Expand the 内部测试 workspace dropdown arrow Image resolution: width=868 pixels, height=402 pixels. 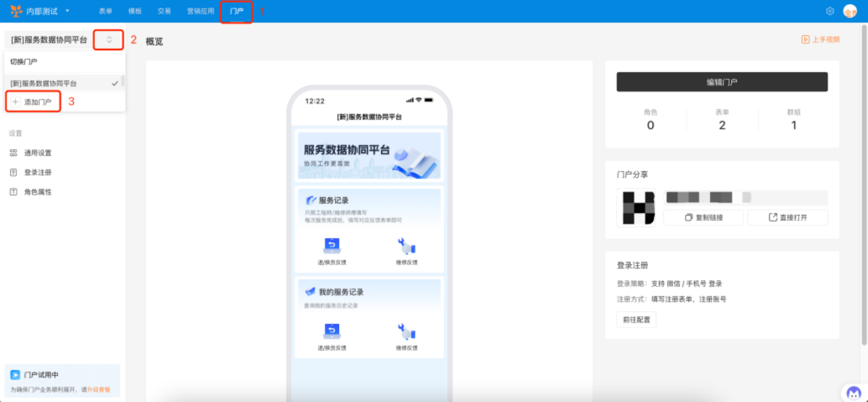(x=67, y=11)
